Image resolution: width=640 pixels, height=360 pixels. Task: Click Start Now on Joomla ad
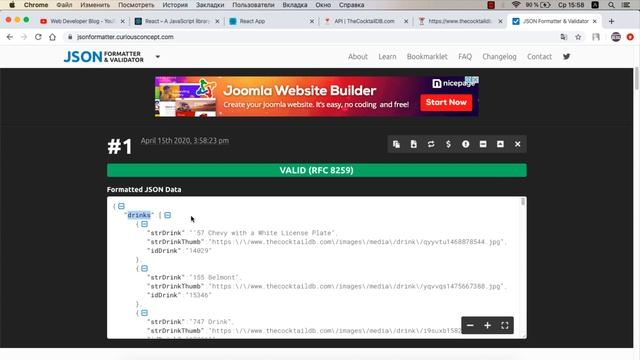pos(446,102)
